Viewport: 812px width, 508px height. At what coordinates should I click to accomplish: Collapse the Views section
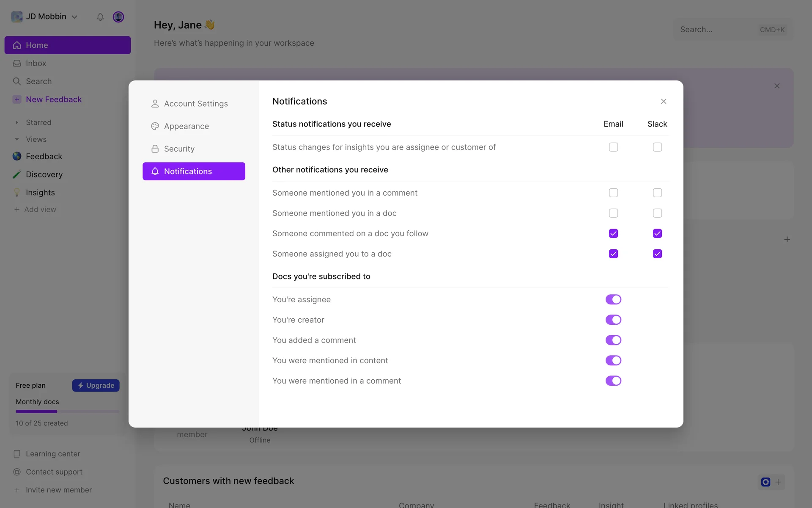point(17,139)
